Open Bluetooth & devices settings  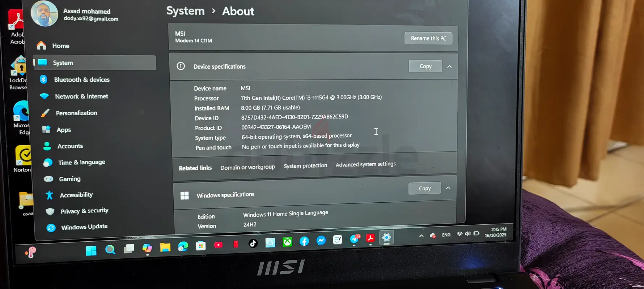(x=82, y=79)
